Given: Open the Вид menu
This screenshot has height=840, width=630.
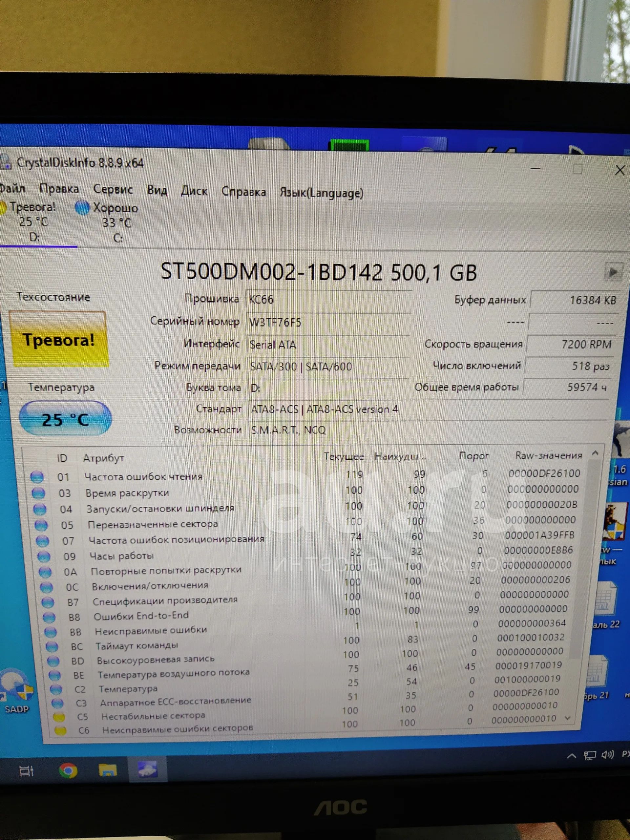Looking at the screenshot, I should point(157,190).
